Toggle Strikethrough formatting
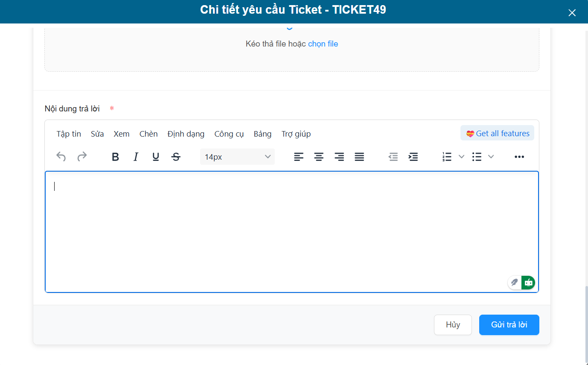 [176, 157]
